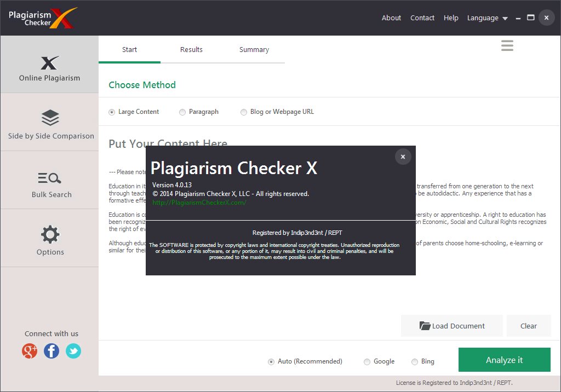
Task: Switch to the Summary tab
Action: point(254,50)
